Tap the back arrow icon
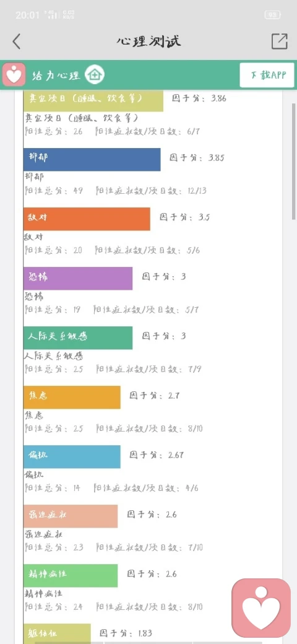297x644 pixels. [x=17, y=41]
